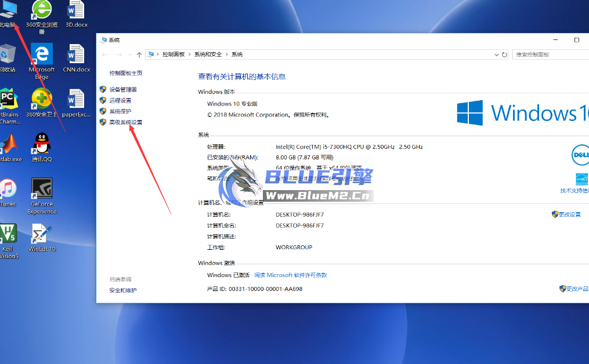This screenshot has height=364, width=589.
Task: Click Change Settings (更改设置) for computer name
Action: 569,214
